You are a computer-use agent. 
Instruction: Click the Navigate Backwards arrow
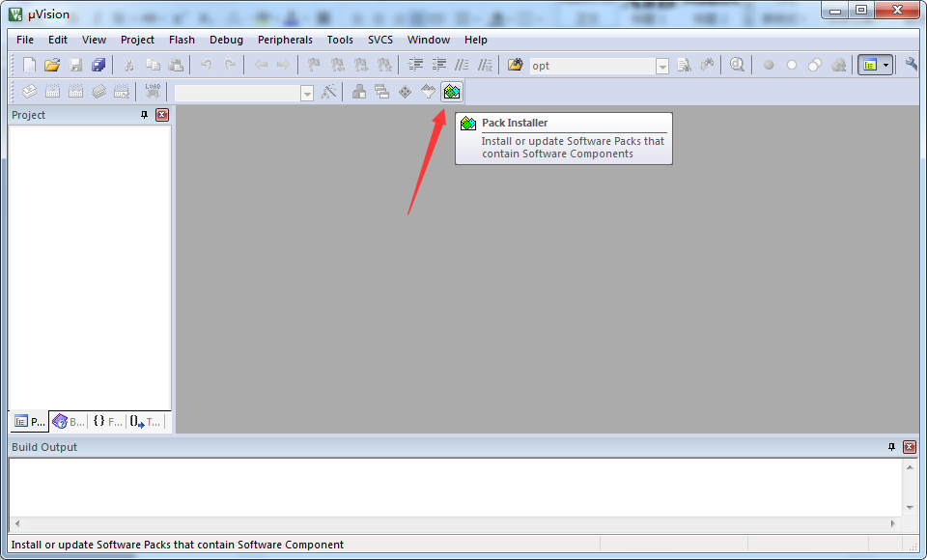tap(261, 65)
